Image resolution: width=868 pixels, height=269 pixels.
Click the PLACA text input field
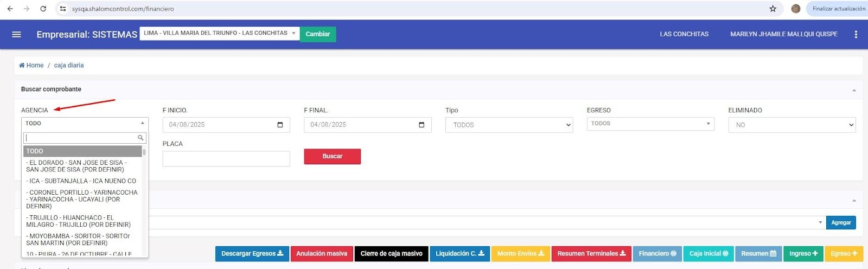pyautogui.click(x=226, y=159)
